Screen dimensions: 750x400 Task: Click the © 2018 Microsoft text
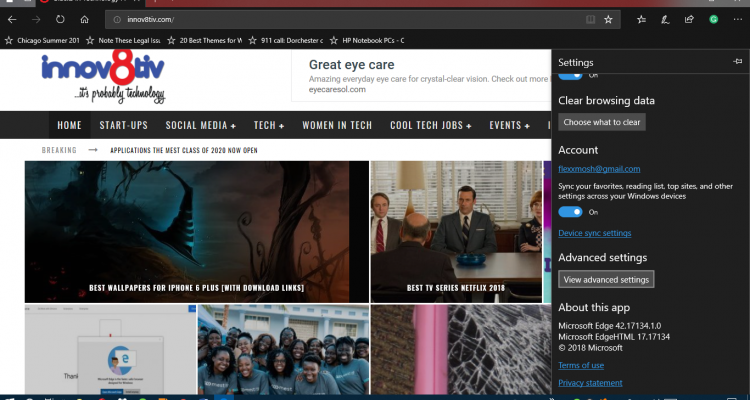point(590,348)
